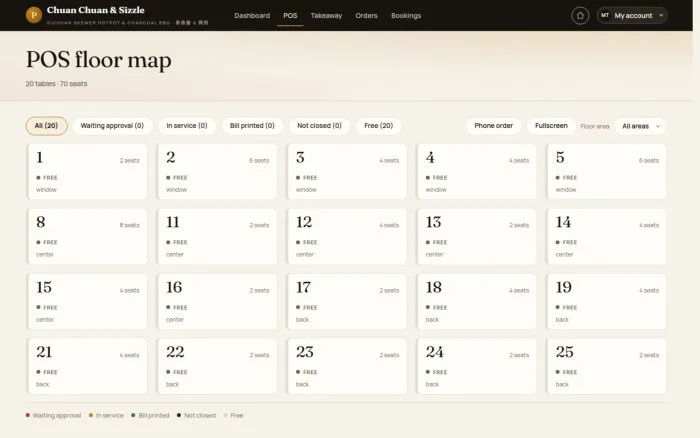The image size is (700, 438).
Task: Open the Dashboard tab
Action: pos(252,16)
